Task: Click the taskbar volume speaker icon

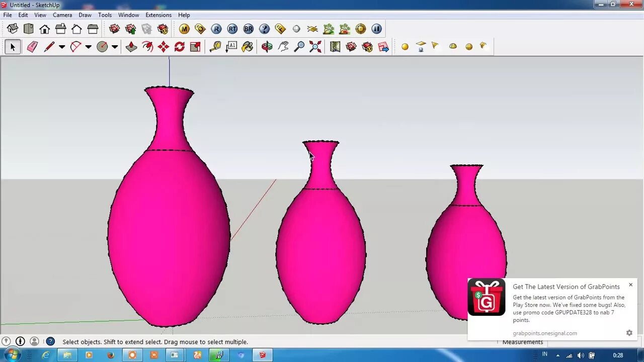Action: (x=581, y=355)
